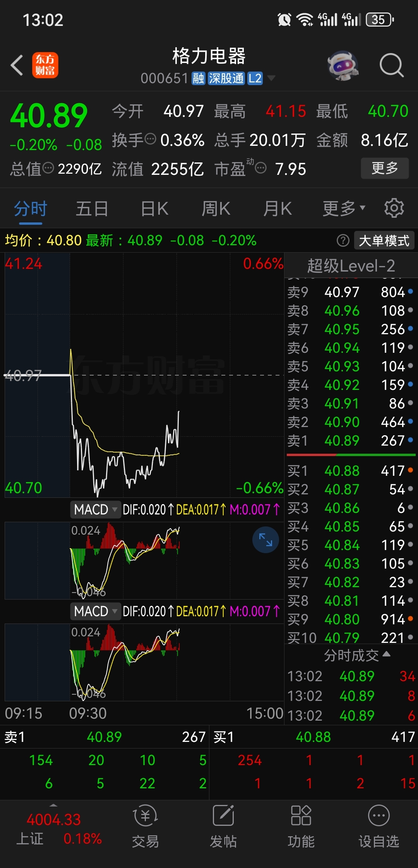Image resolution: width=418 pixels, height=868 pixels.
Task: Toggle 大单模式 mode
Action: point(384,241)
